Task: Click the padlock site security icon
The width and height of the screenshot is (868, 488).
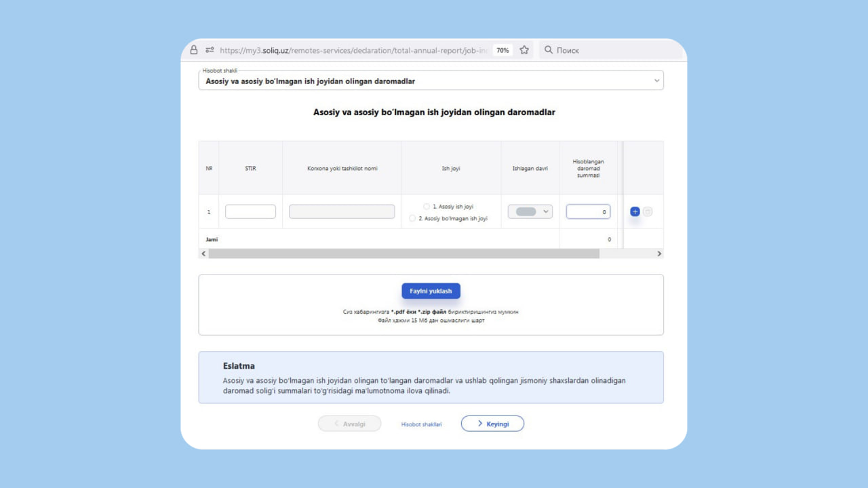Action: 194,50
